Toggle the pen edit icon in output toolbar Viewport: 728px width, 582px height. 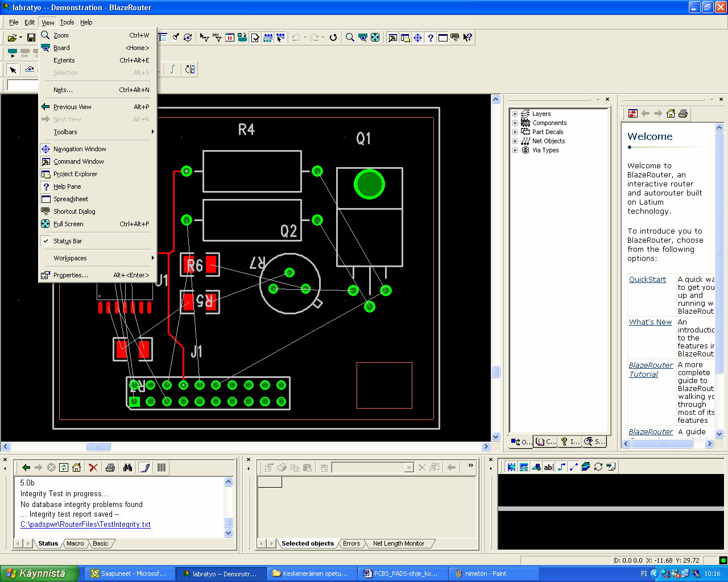[145, 467]
